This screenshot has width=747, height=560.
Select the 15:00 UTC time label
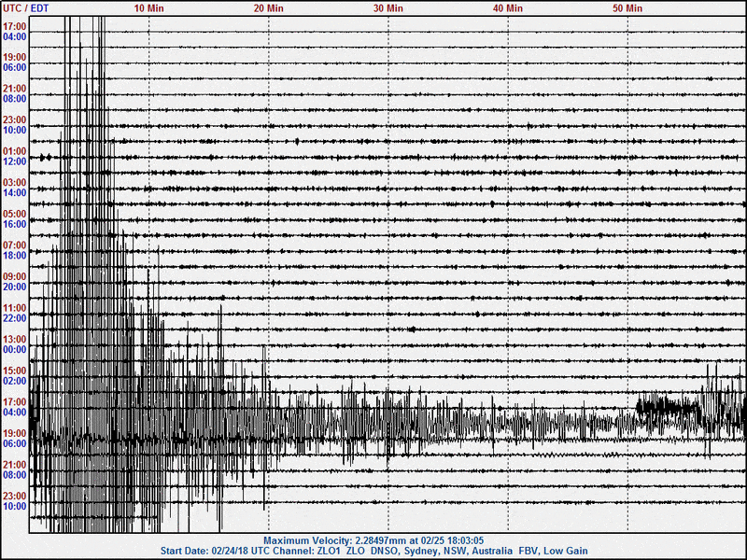[15, 371]
